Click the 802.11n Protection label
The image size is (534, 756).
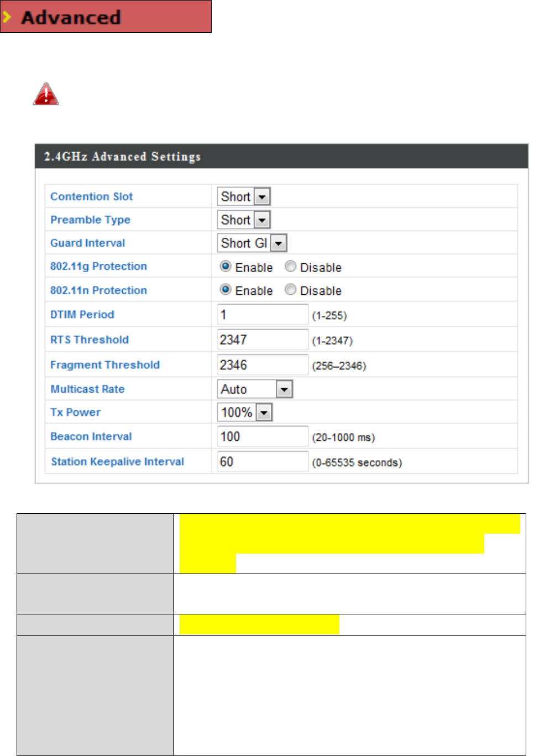tap(99, 291)
